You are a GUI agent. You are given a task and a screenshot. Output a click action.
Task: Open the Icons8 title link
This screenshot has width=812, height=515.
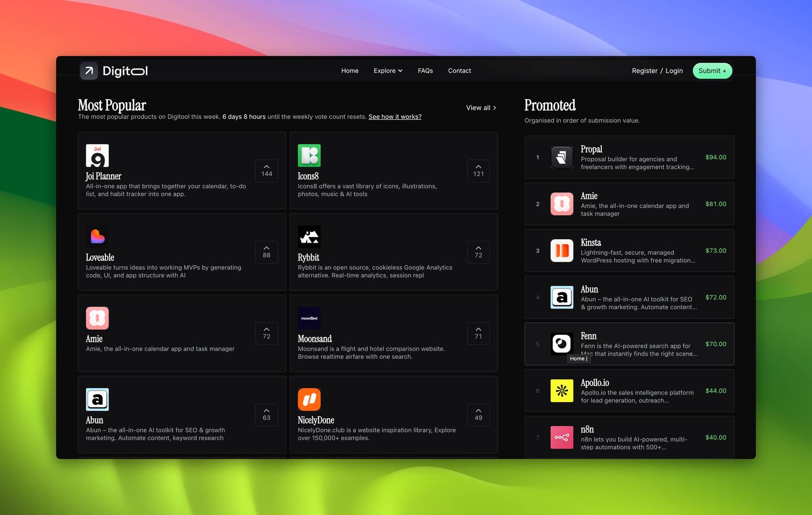(308, 176)
